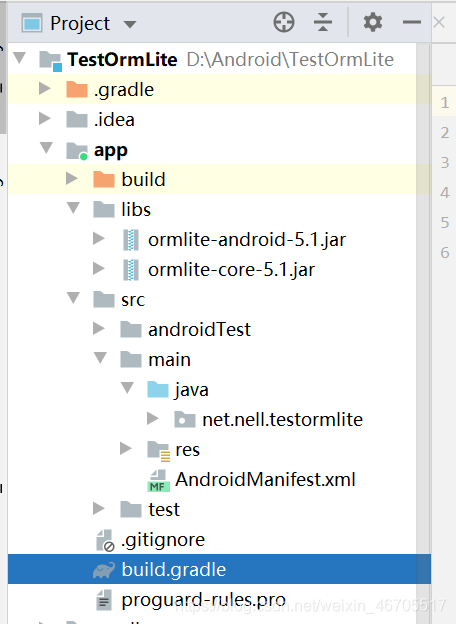Viewport: 456px width, 624px height.
Task: Collapse the java folder arrow
Action: pyautogui.click(x=127, y=388)
